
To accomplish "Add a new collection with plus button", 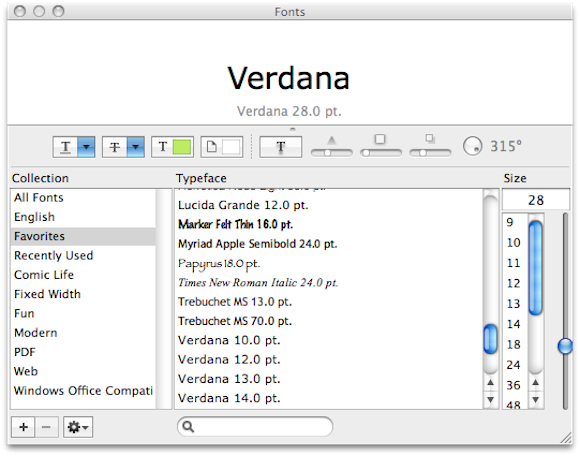I will pos(23,427).
